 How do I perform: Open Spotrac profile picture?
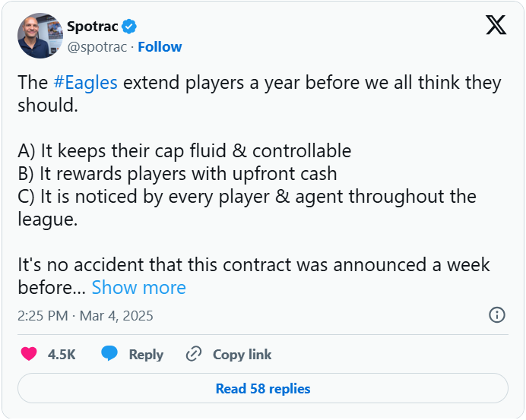point(40,36)
